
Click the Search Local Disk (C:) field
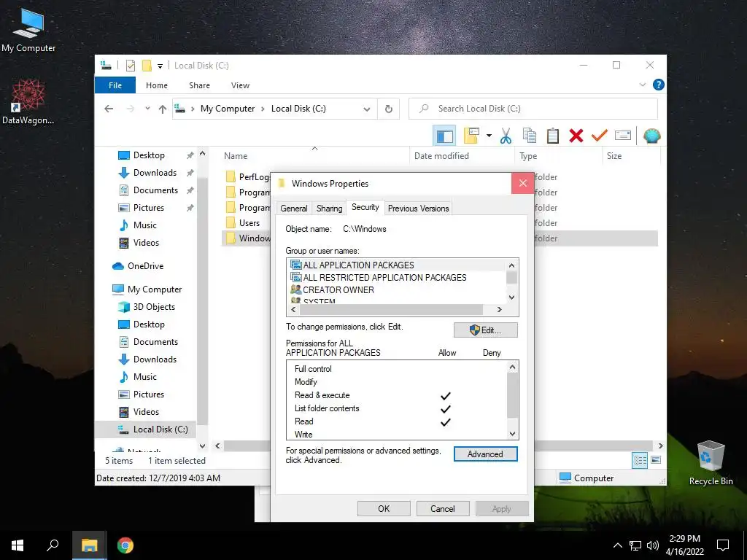coord(533,109)
